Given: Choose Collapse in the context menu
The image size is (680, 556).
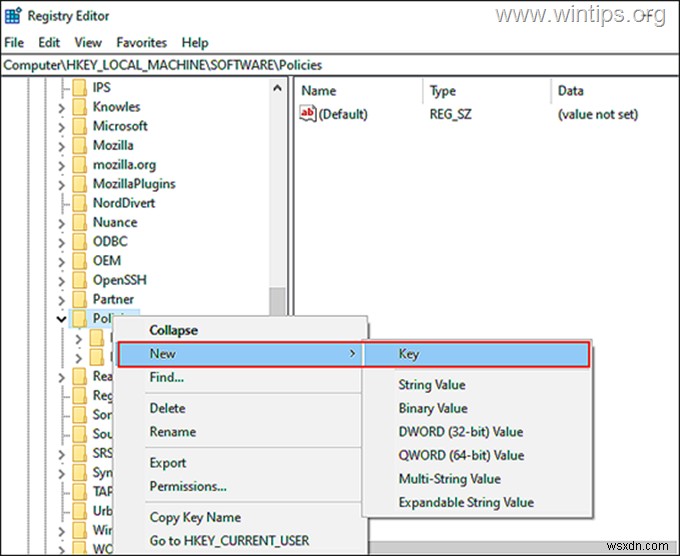Looking at the screenshot, I should coord(241,330).
